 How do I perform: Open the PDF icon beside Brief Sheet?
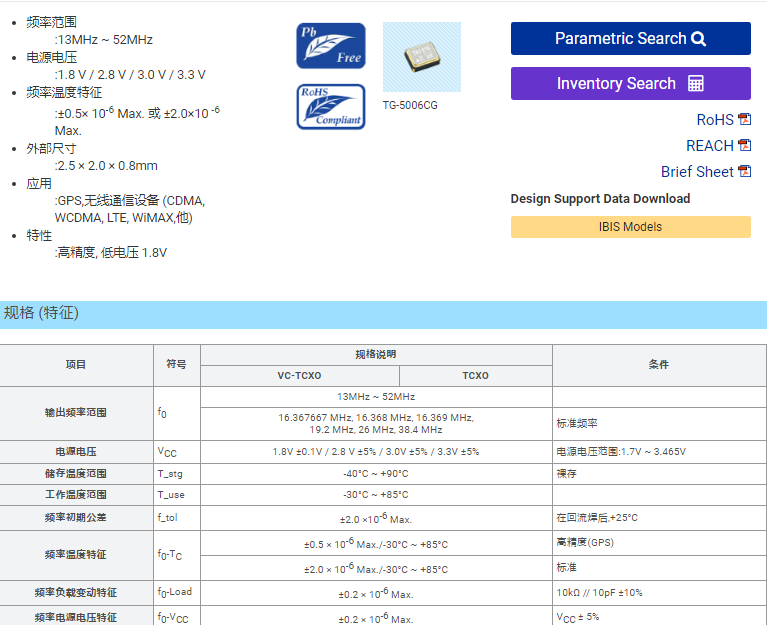pyautogui.click(x=744, y=172)
